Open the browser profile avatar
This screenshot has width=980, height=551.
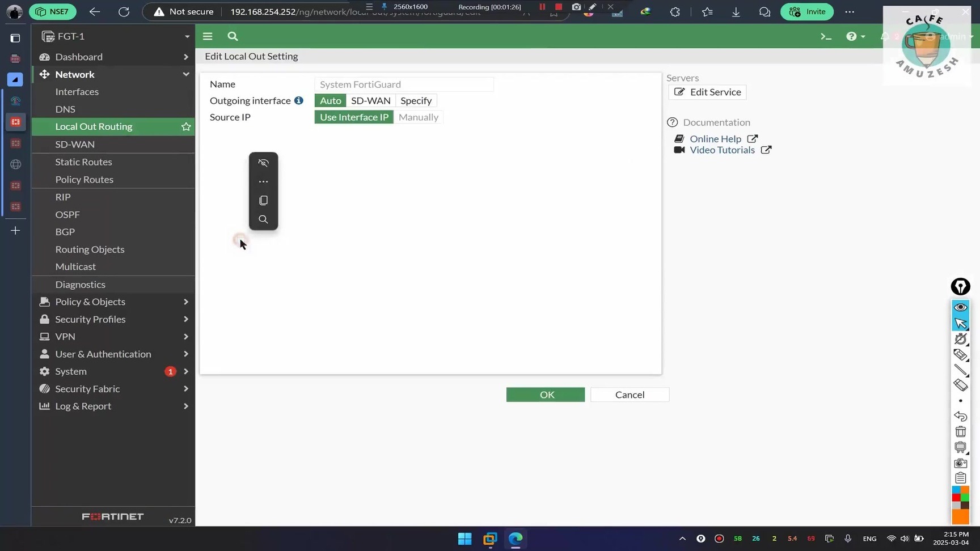click(14, 11)
